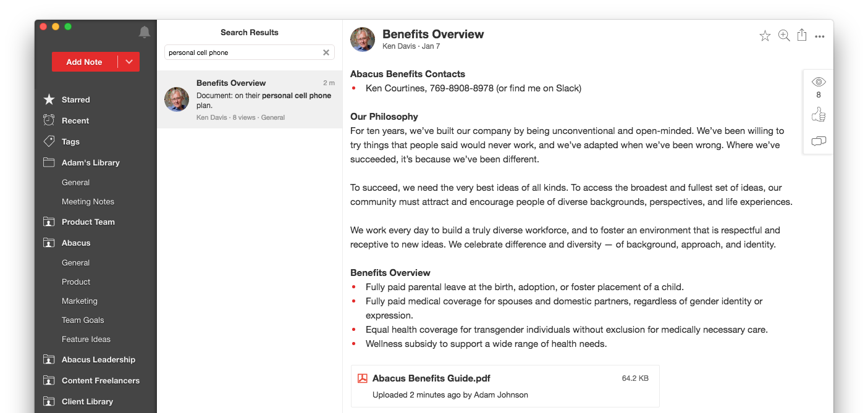868x413 pixels.
Task: Click the Starred star icon
Action: [x=49, y=99]
